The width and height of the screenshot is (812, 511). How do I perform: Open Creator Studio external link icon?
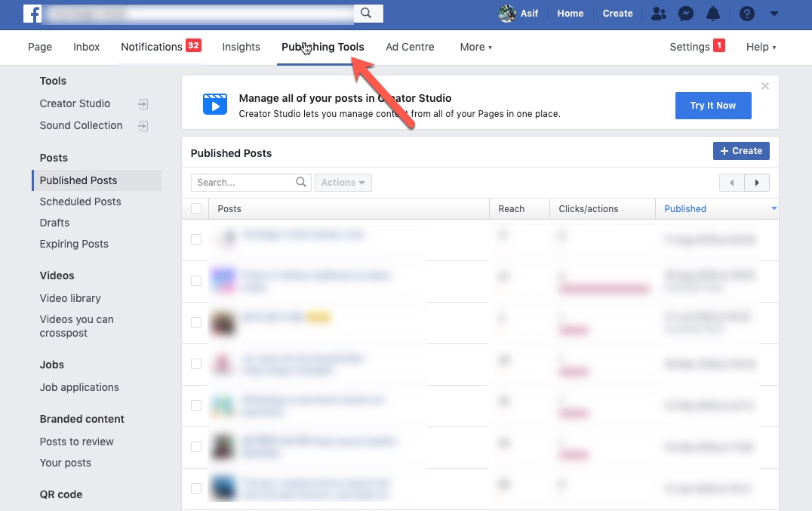(143, 104)
